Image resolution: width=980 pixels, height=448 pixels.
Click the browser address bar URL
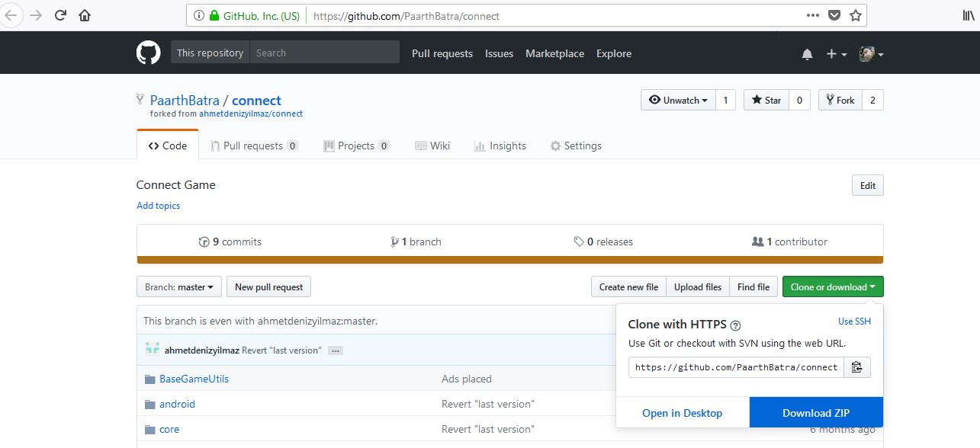[406, 15]
